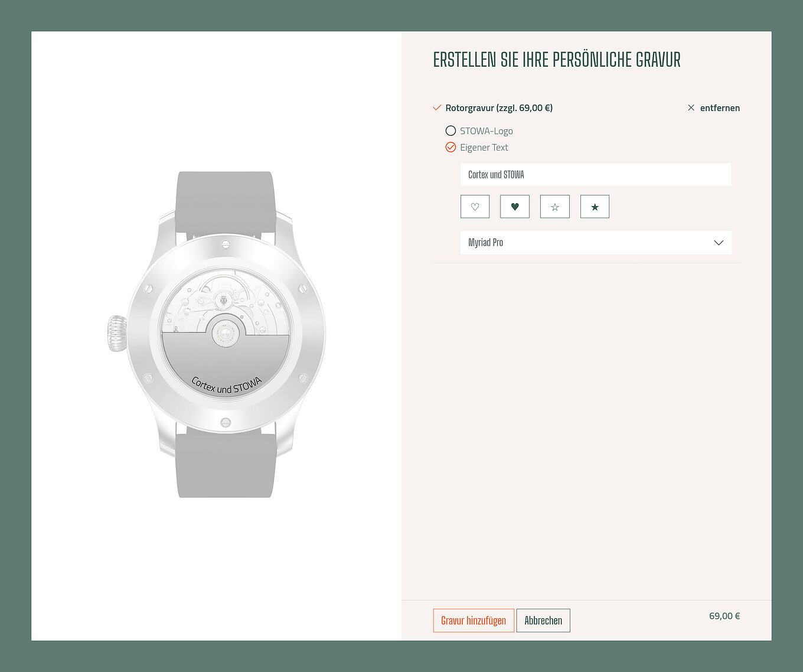The image size is (803, 672).
Task: Insert the filled heart symbol
Action: point(515,207)
